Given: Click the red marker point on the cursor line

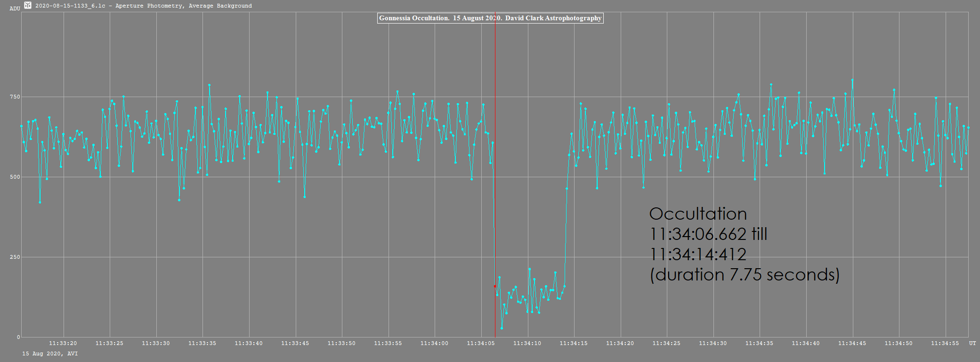Looking at the screenshot, I should click(495, 286).
